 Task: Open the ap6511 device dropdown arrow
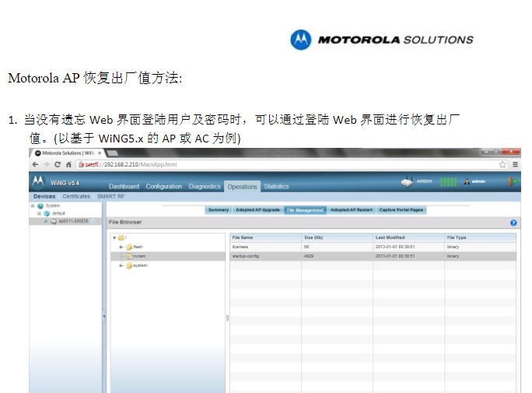coord(93,221)
